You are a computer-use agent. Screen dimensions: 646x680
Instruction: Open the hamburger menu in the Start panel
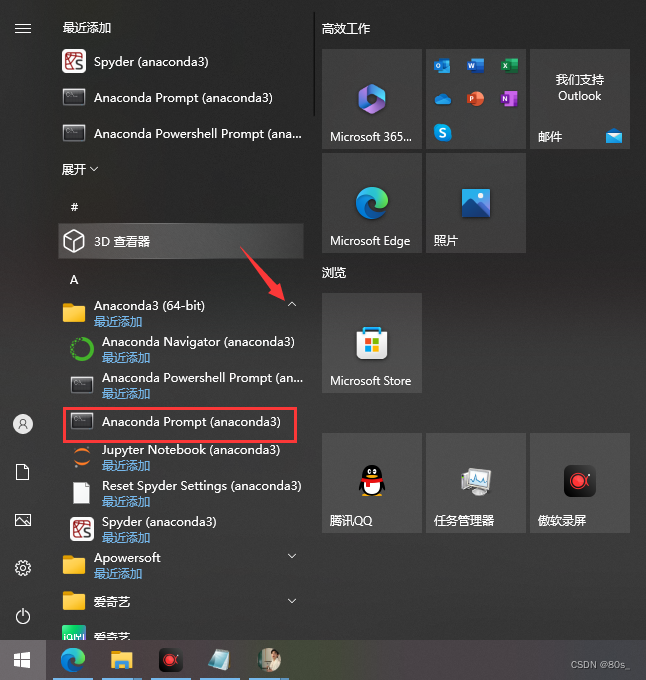[23, 29]
